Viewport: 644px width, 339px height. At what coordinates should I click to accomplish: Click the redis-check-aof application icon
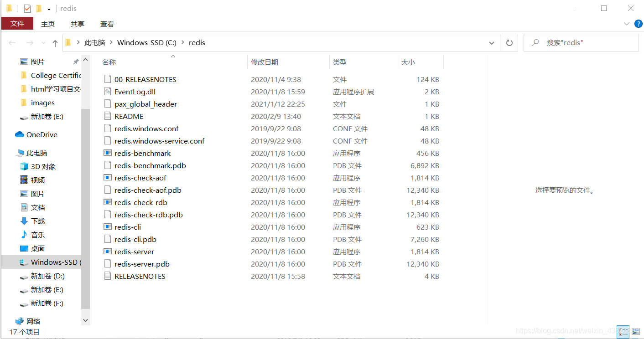(x=108, y=178)
